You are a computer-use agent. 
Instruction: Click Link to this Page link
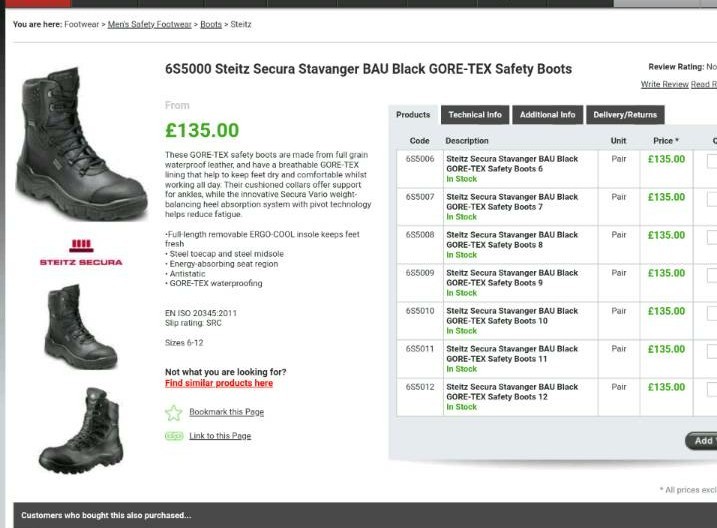pyautogui.click(x=220, y=436)
